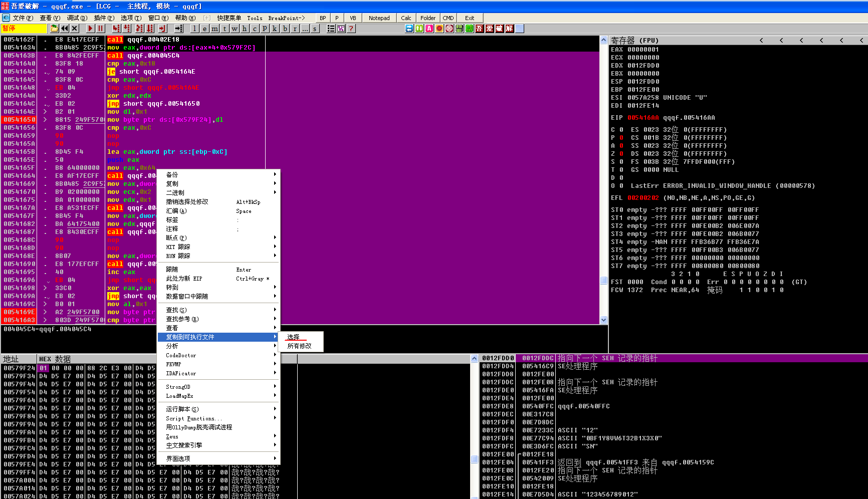Show Memory map with the m button
Image resolution: width=868 pixels, height=499 pixels.
[214, 29]
